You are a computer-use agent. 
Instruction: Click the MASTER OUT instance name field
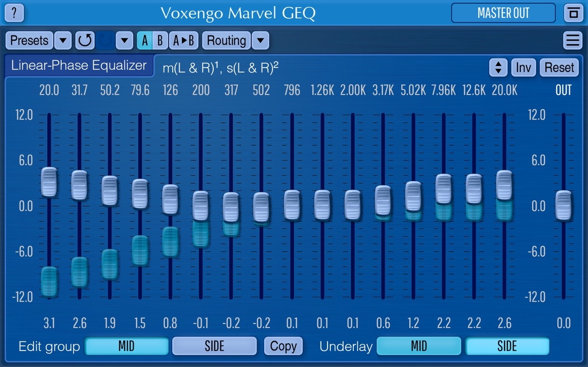pyautogui.click(x=503, y=13)
